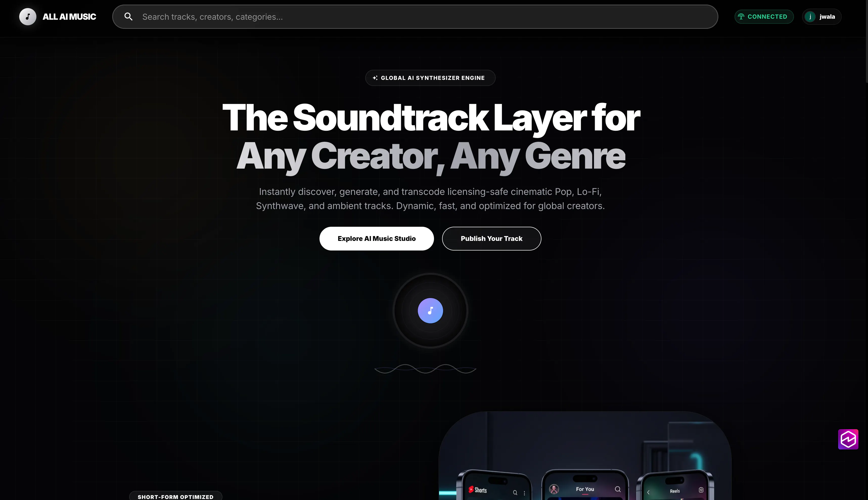
Task: Select the GLOBAL AI SYNTHESIZER ENGINE badge text
Action: pos(433,78)
